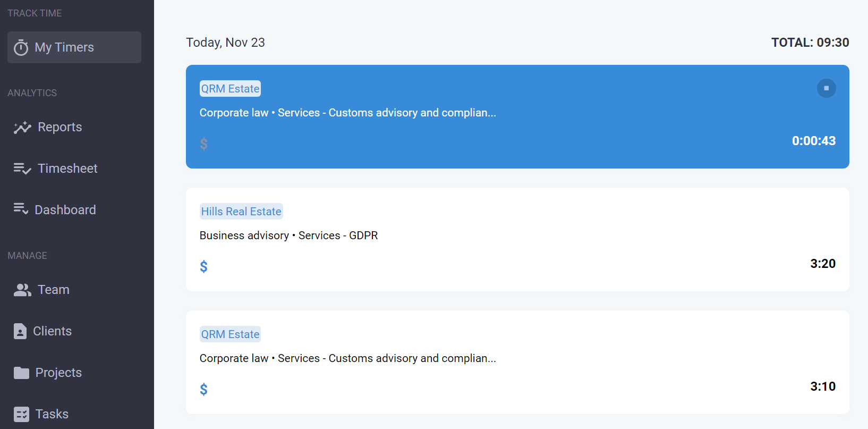The height and width of the screenshot is (429, 868).
Task: Click the Timesheet checklist icon
Action: [x=22, y=169]
